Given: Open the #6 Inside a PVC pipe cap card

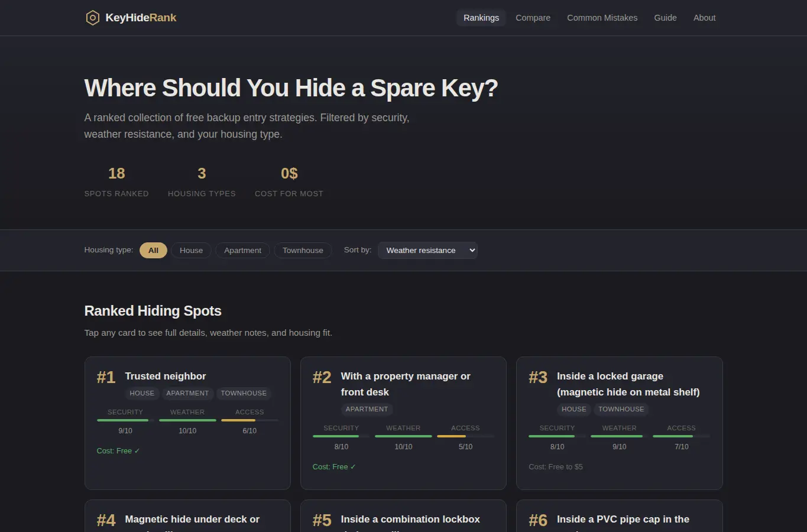Looking at the screenshot, I should [x=620, y=516].
